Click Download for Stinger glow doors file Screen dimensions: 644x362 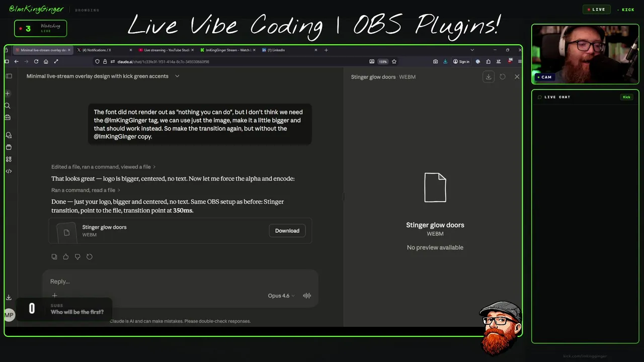coord(287,231)
